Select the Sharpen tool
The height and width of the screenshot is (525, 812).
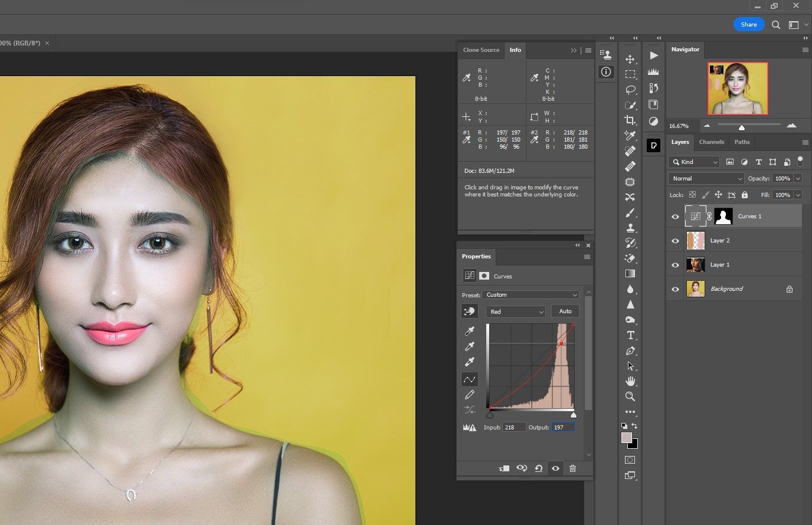(x=630, y=304)
